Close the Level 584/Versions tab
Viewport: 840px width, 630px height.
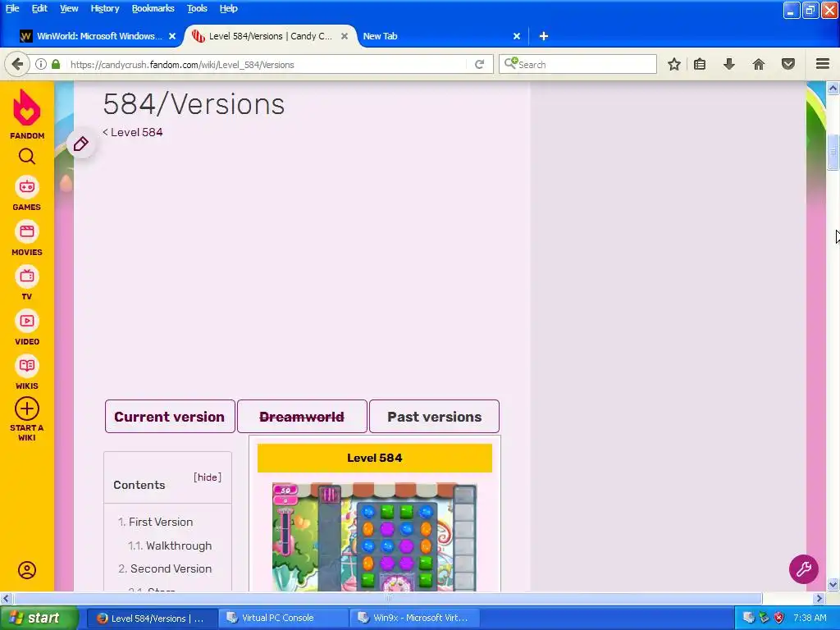pos(345,36)
